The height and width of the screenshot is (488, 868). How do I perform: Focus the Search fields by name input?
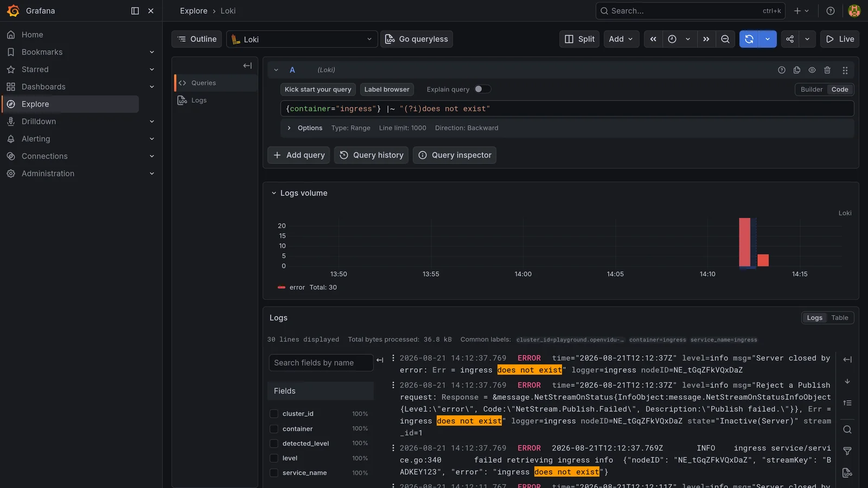click(x=321, y=363)
